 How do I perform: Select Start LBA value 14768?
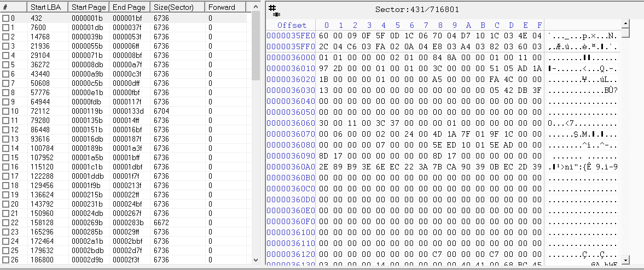pyautogui.click(x=39, y=37)
